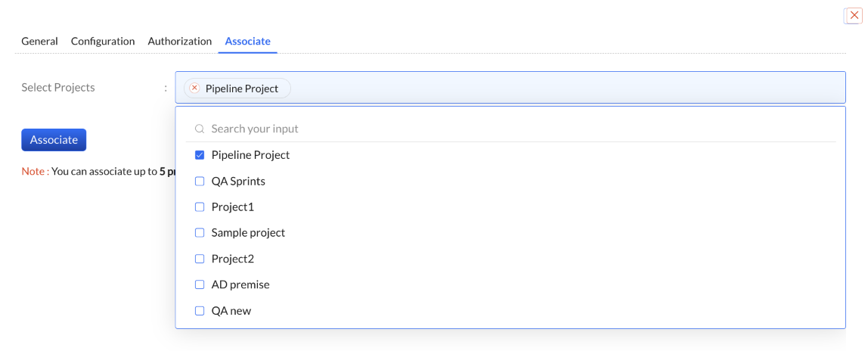Open the Select Projects dropdown field
This screenshot has width=868, height=351.
pyautogui.click(x=510, y=88)
